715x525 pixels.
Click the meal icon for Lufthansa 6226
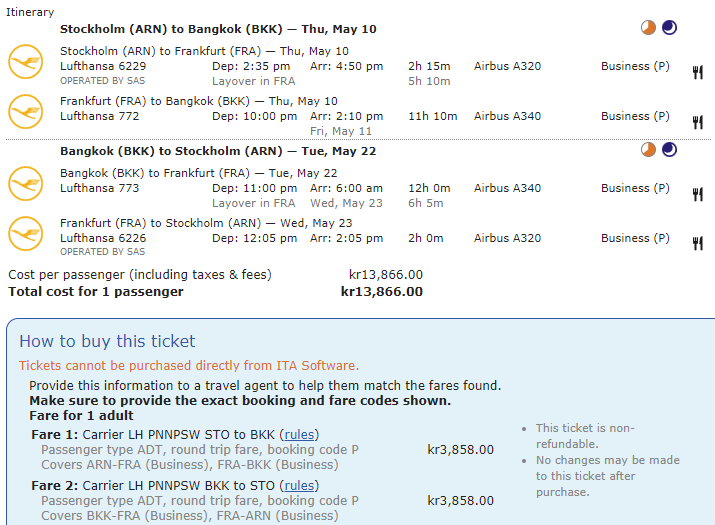coord(698,243)
